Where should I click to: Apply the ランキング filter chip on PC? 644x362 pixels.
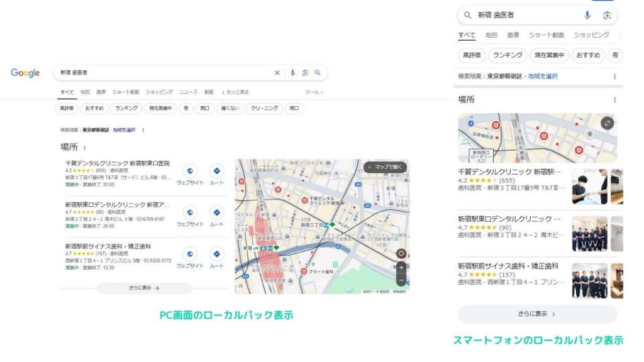(x=126, y=108)
